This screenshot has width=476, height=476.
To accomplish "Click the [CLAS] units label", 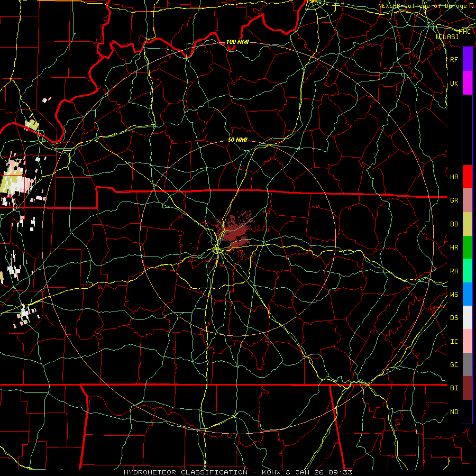I will (447, 36).
